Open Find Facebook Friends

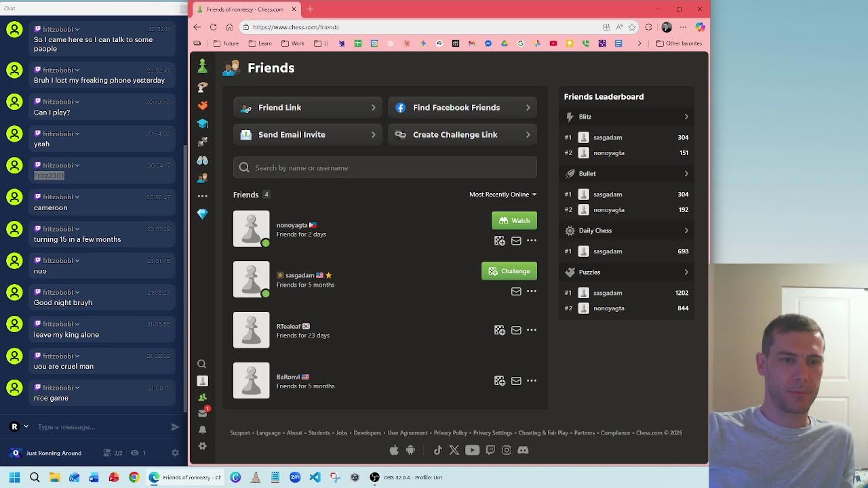click(462, 108)
